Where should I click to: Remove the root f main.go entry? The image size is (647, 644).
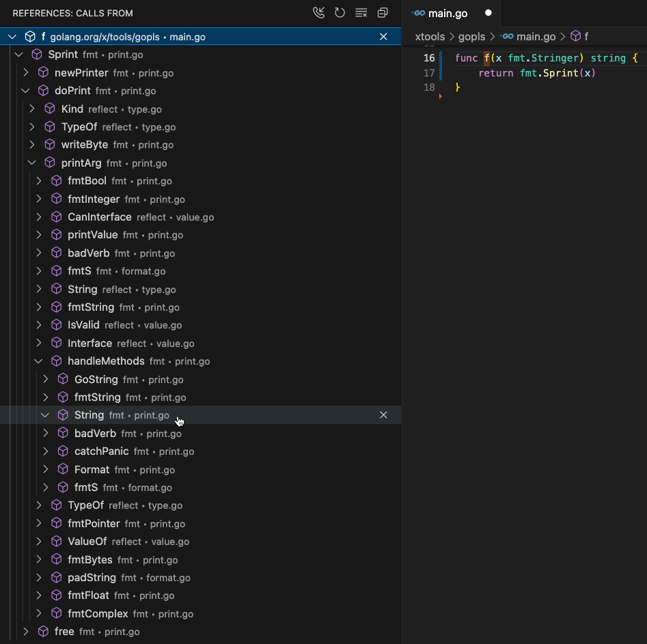pyautogui.click(x=383, y=37)
